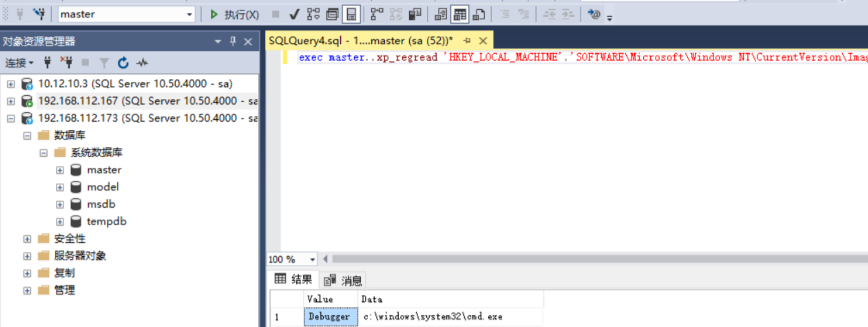
Task: Expand the 服务器对象 folder
Action: pos(27,256)
